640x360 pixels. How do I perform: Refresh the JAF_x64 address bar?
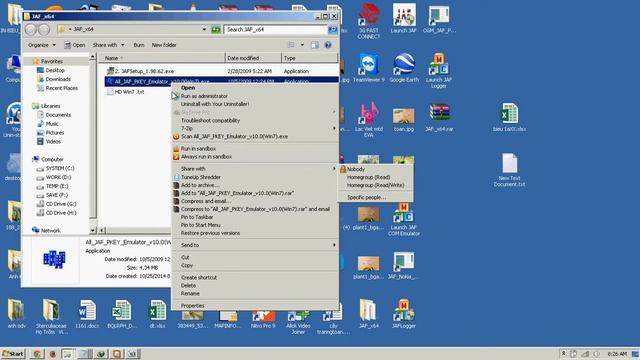click(x=216, y=29)
